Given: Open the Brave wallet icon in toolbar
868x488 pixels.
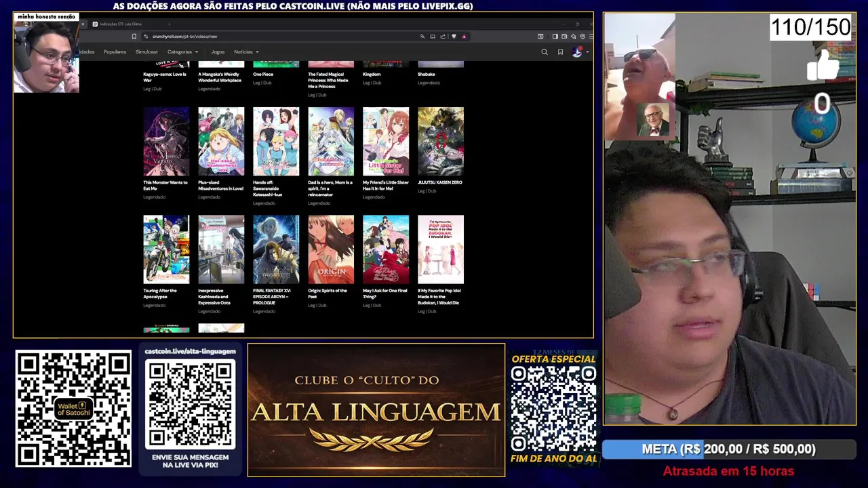Looking at the screenshot, I should pos(564,37).
